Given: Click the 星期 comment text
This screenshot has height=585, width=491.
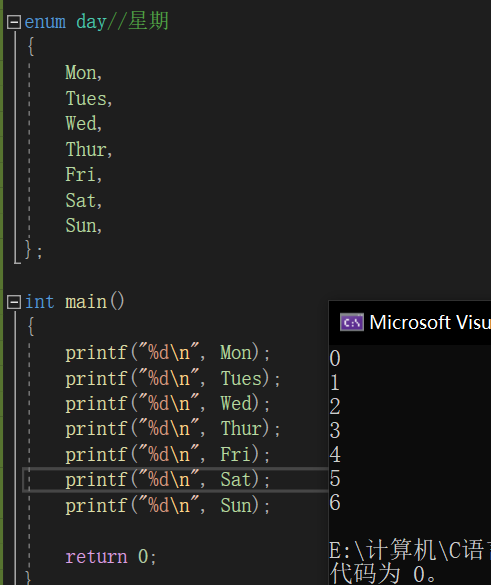Looking at the screenshot, I should click(148, 21).
